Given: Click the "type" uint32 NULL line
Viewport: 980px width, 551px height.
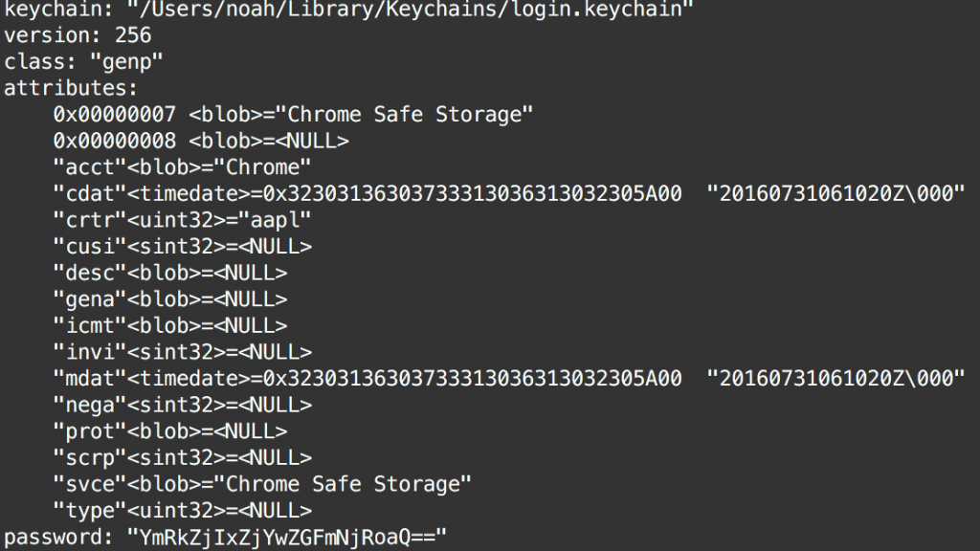Looking at the screenshot, I should pos(183,511).
